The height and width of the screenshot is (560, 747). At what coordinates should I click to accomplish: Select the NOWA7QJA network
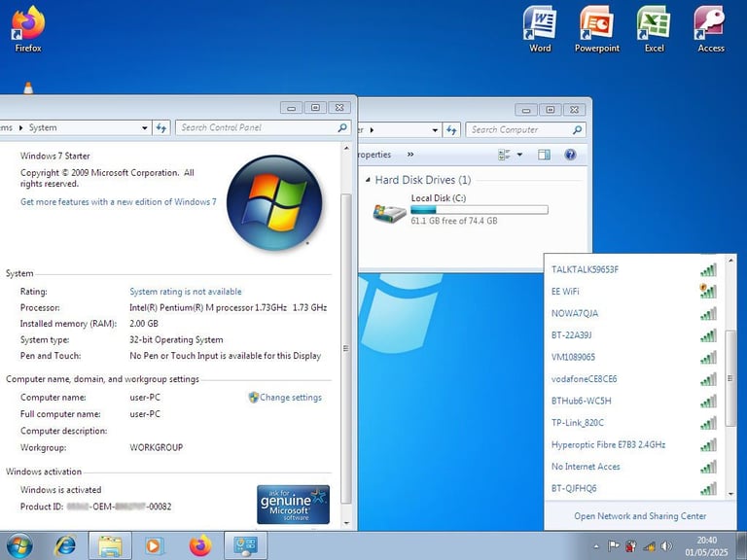(x=633, y=313)
